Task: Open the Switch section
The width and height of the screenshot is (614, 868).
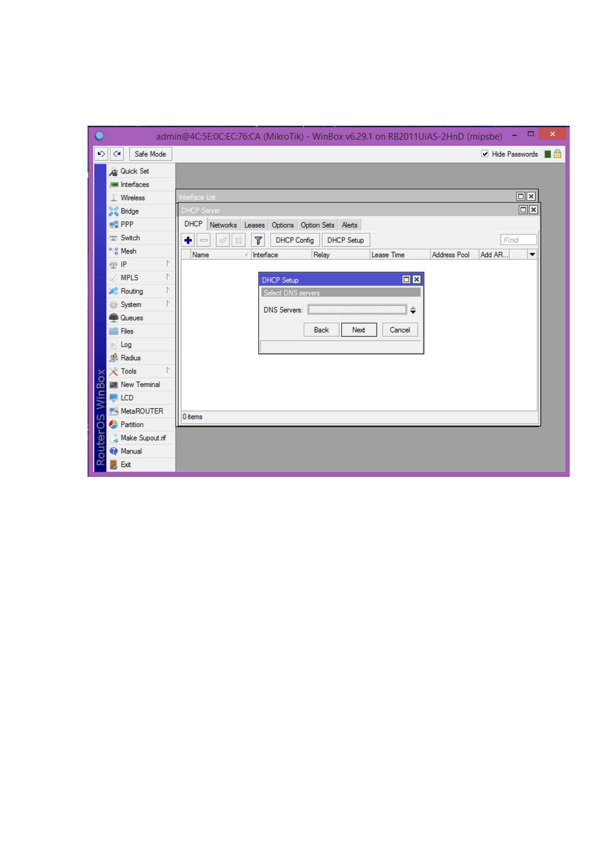Action: click(141, 238)
